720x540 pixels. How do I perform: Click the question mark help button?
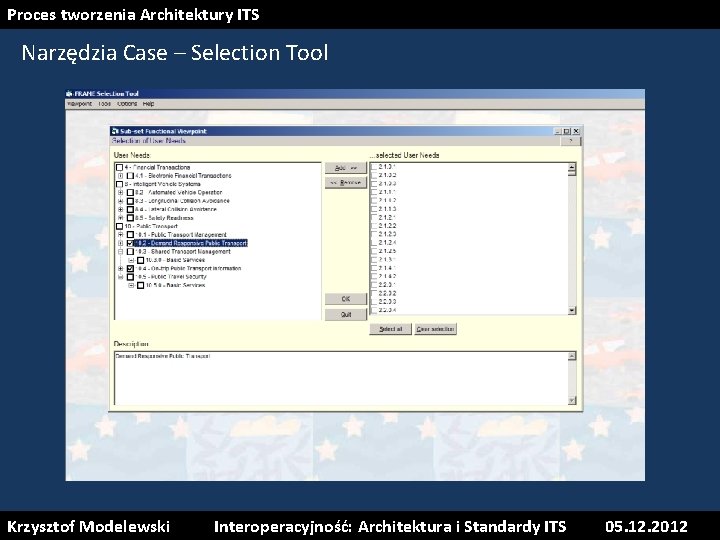(x=571, y=141)
